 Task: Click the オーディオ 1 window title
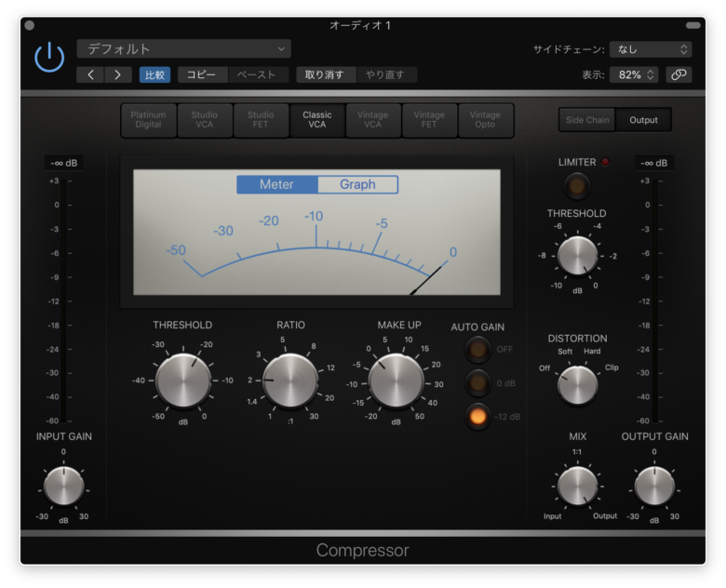pyautogui.click(x=360, y=25)
